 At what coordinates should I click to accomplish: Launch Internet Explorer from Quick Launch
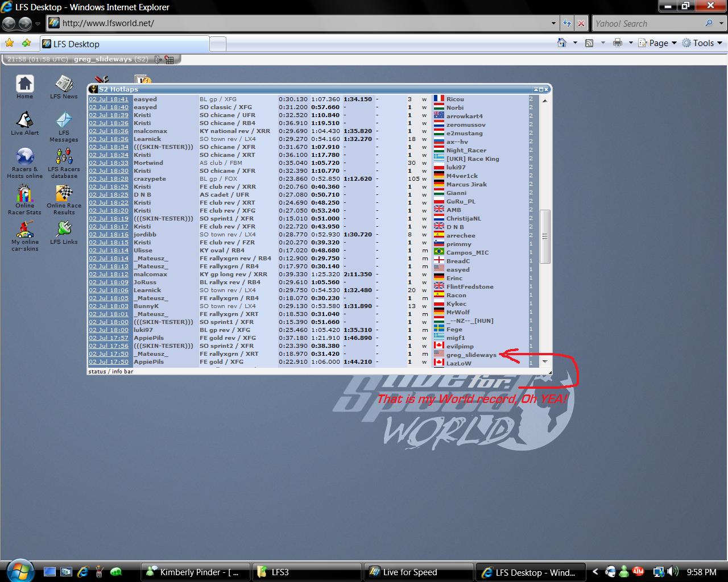coord(82,572)
